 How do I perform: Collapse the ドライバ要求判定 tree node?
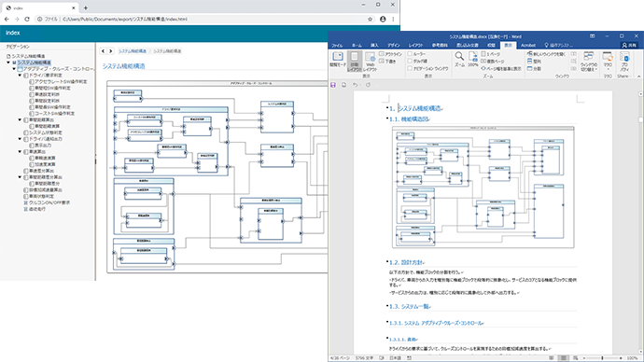[20, 76]
